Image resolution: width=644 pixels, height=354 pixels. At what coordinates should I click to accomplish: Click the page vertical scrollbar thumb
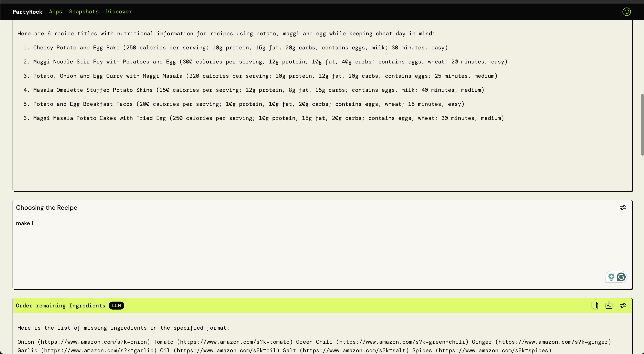coord(642,125)
